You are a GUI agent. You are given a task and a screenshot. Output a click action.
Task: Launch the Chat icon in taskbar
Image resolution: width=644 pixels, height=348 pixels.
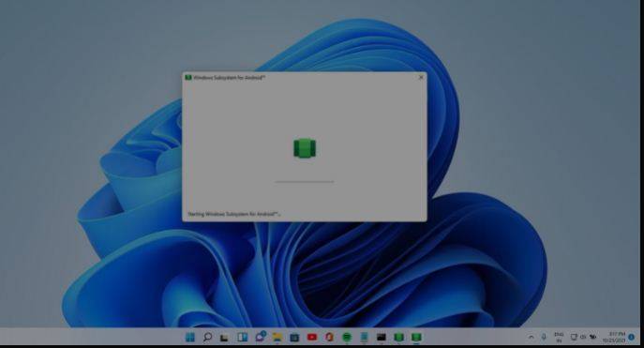click(260, 337)
